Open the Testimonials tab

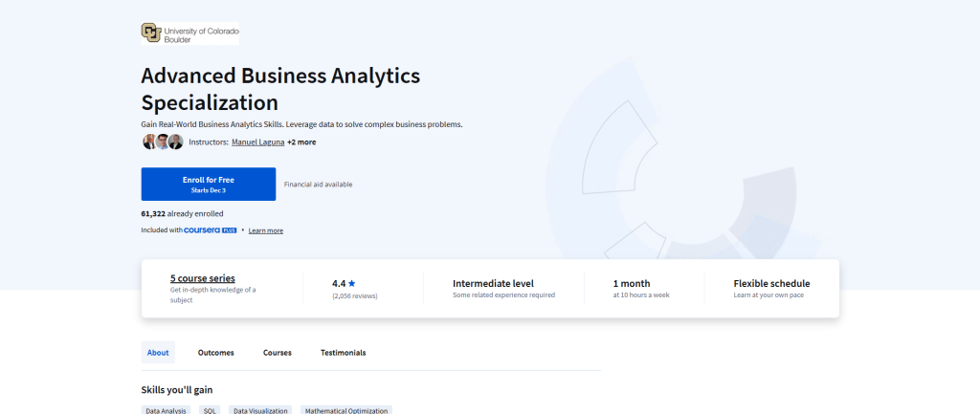[344, 352]
